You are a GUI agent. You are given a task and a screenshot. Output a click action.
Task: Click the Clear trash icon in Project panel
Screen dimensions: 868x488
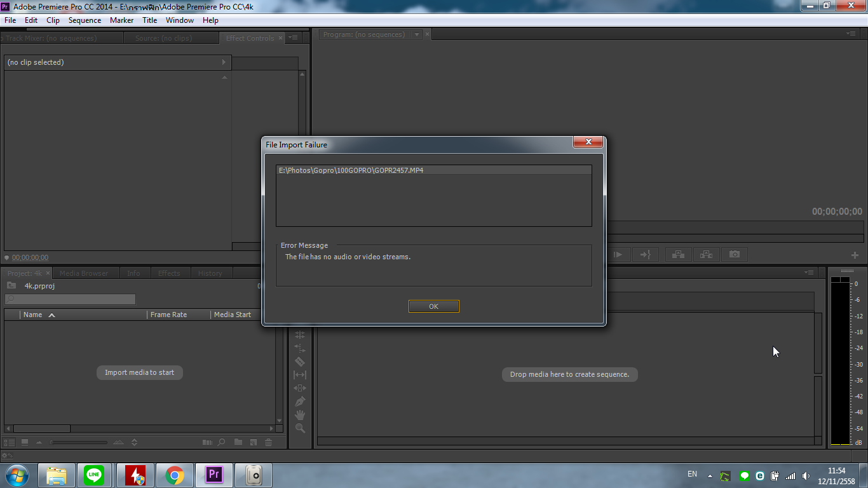pyautogui.click(x=268, y=442)
